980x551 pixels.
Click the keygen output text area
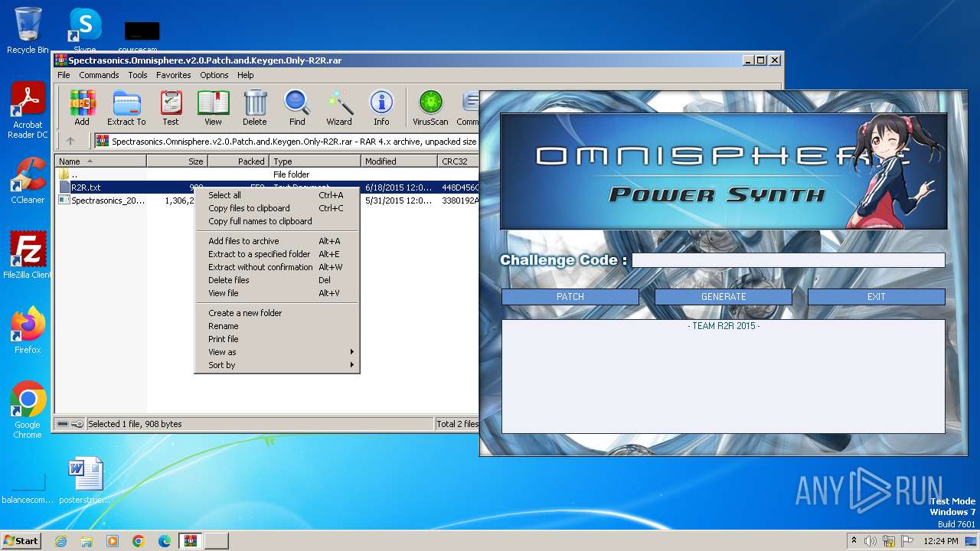[724, 377]
